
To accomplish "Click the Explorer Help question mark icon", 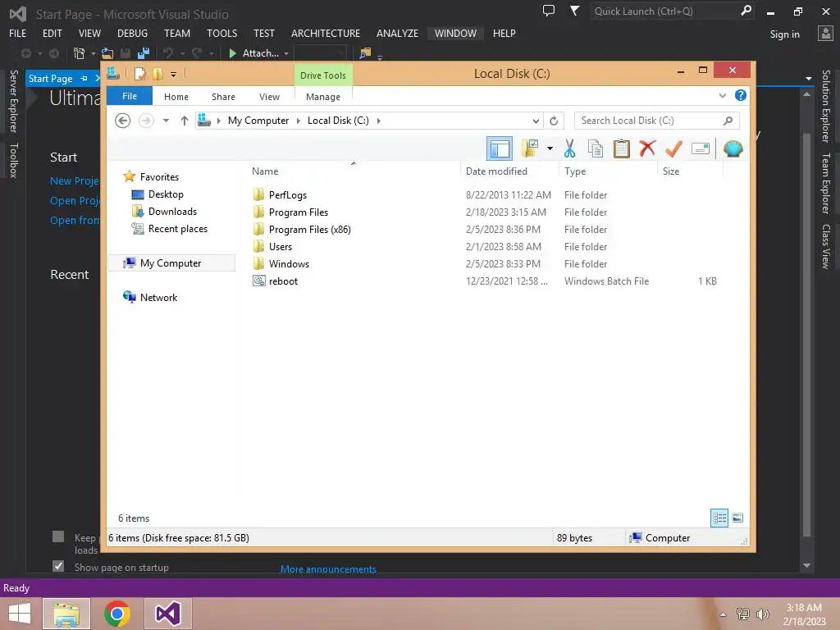I will [x=741, y=95].
